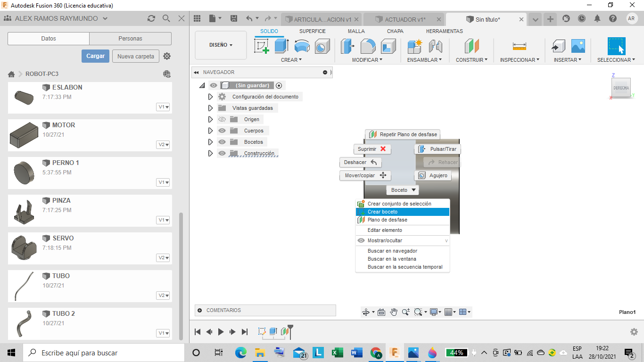
Task: Click the Offset Plane icon in CONSTRUIR
Action: coord(471,46)
